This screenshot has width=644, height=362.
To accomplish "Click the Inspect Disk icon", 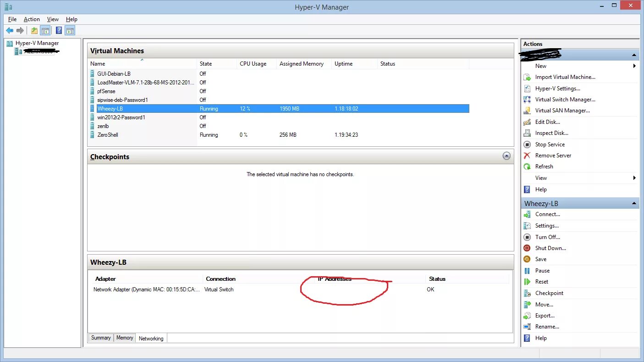I will click(527, 133).
